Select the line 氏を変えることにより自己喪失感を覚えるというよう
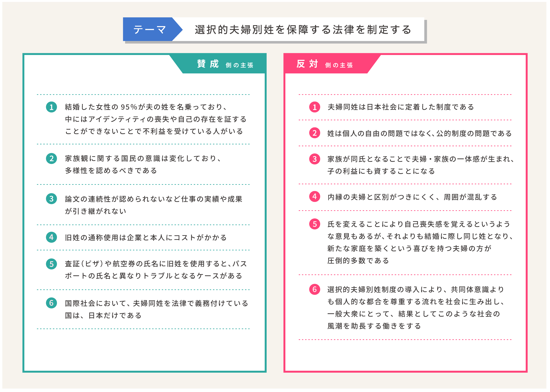 419,224
